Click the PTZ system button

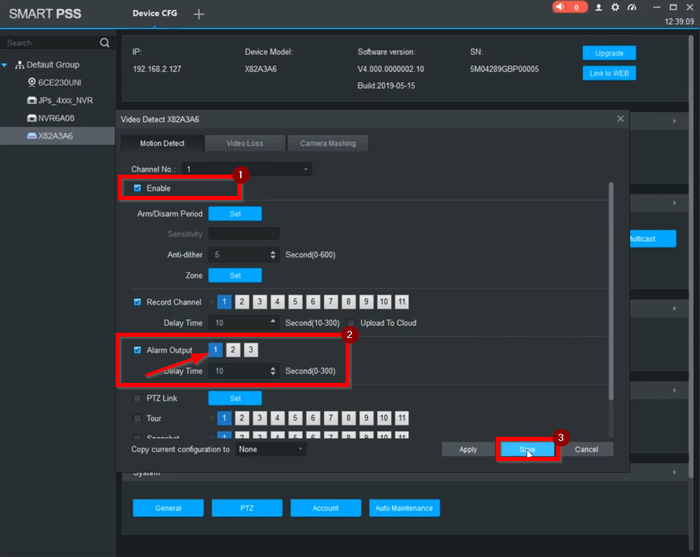pos(247,508)
